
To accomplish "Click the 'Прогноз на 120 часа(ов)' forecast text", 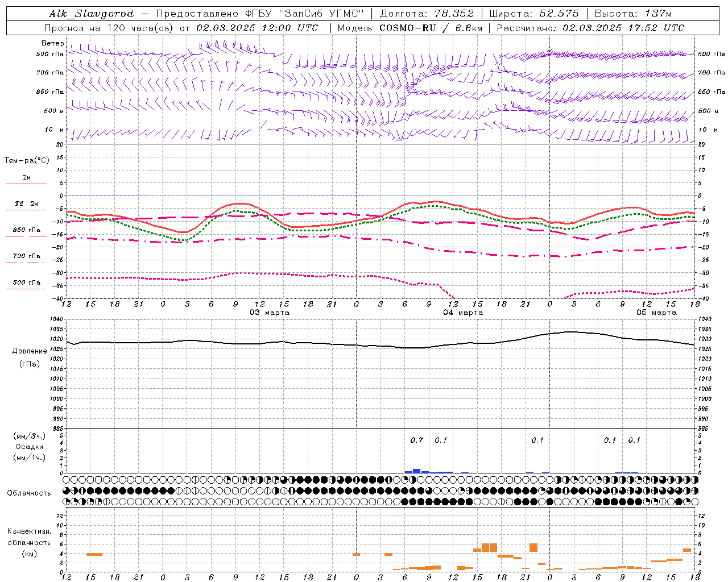I will point(109,28).
